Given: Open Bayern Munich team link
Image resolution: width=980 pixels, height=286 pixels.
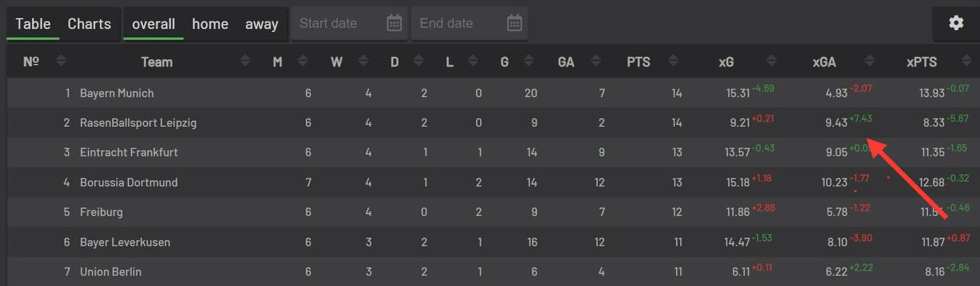Looking at the screenshot, I should tap(116, 93).
